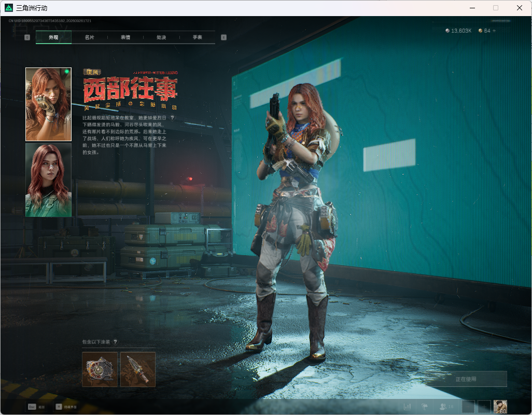The image size is (532, 415).
Task: Open the 名片 tab
Action: (90, 37)
